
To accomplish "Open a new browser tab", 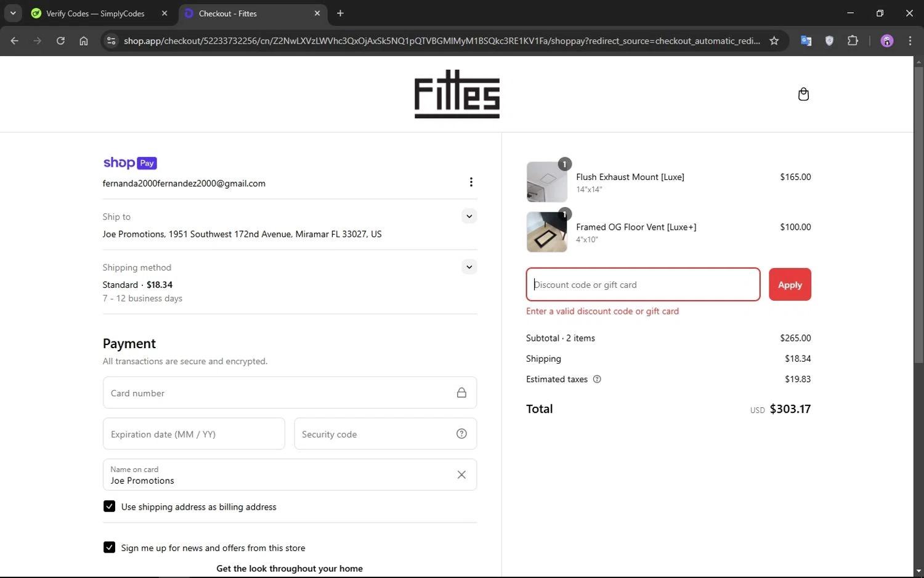I will tap(340, 13).
